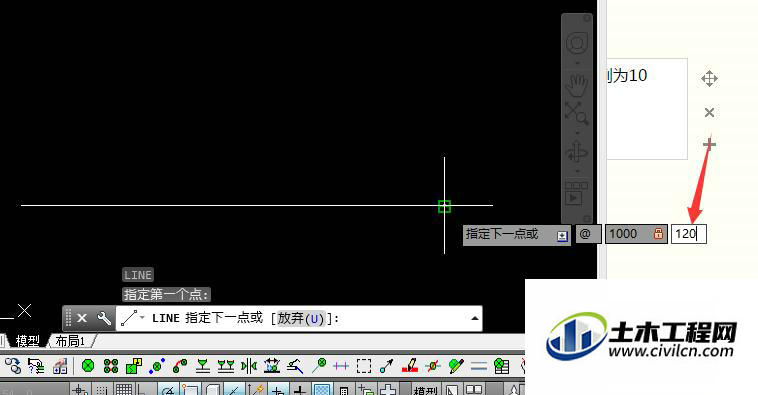
Task: Choose the 放弃(U) undo option
Action: pyautogui.click(x=301, y=318)
